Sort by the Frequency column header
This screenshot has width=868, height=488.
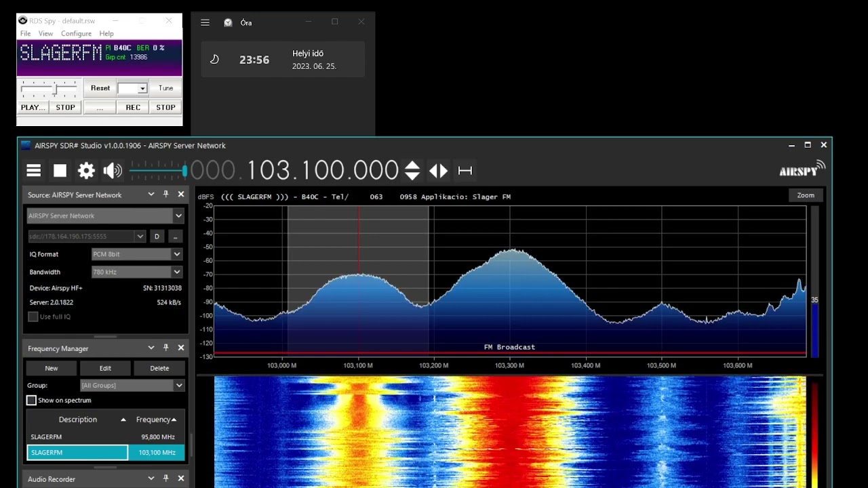(x=157, y=420)
